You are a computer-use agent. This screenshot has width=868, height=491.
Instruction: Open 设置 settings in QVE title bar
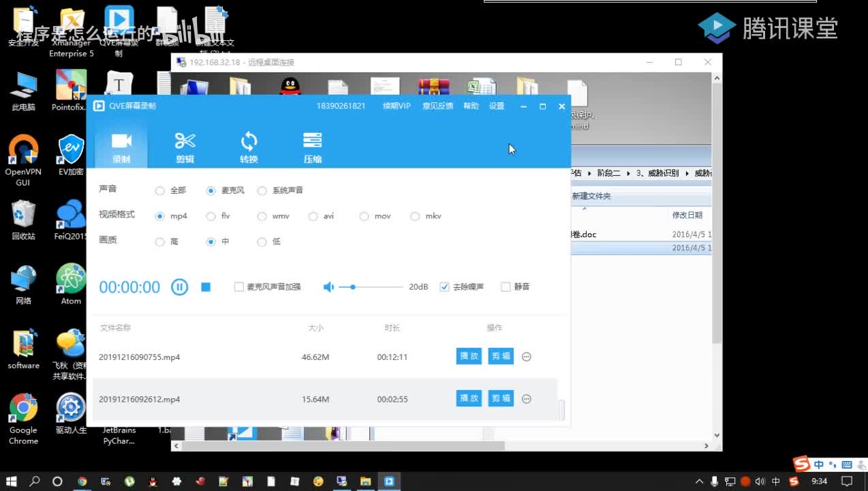click(x=497, y=106)
